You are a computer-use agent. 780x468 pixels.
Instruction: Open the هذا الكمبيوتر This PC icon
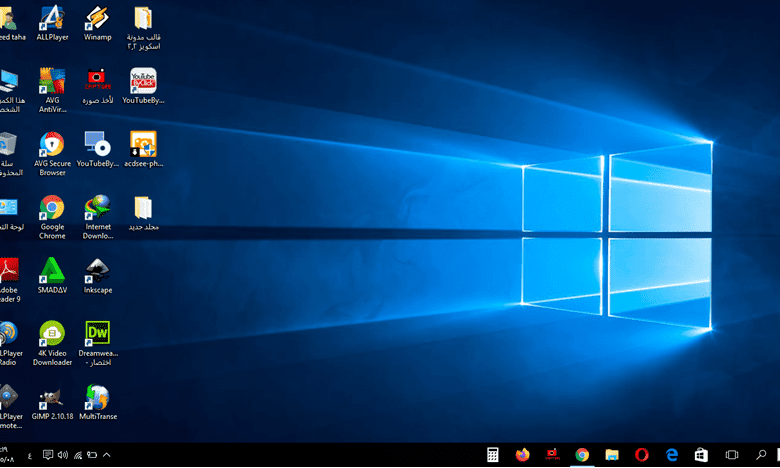tap(11, 90)
